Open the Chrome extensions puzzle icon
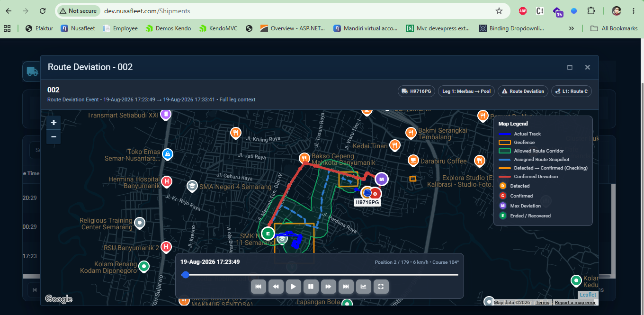This screenshot has height=315, width=644. (591, 10)
